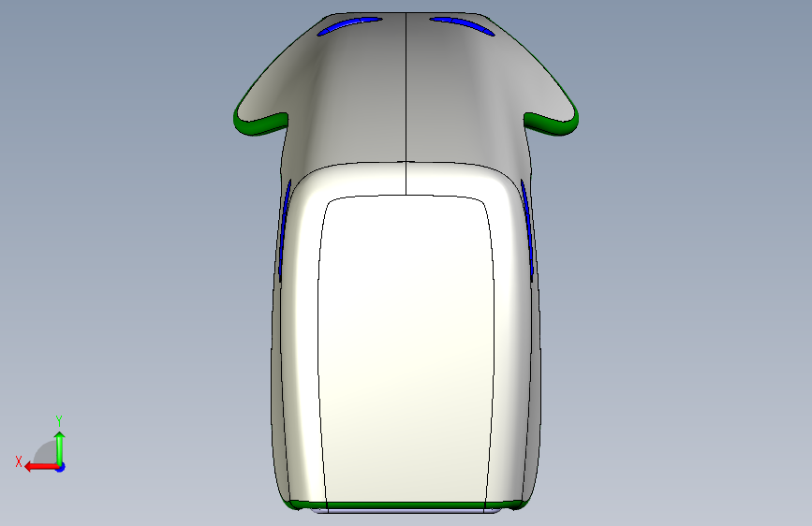Click the blue Z axis dot of triad
This screenshot has width=812, height=526.
61,467
